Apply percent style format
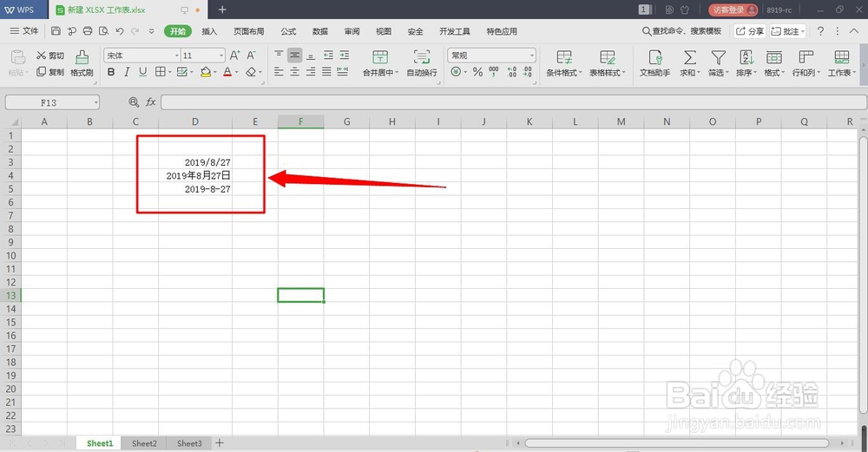Image resolution: width=868 pixels, height=452 pixels. click(477, 72)
